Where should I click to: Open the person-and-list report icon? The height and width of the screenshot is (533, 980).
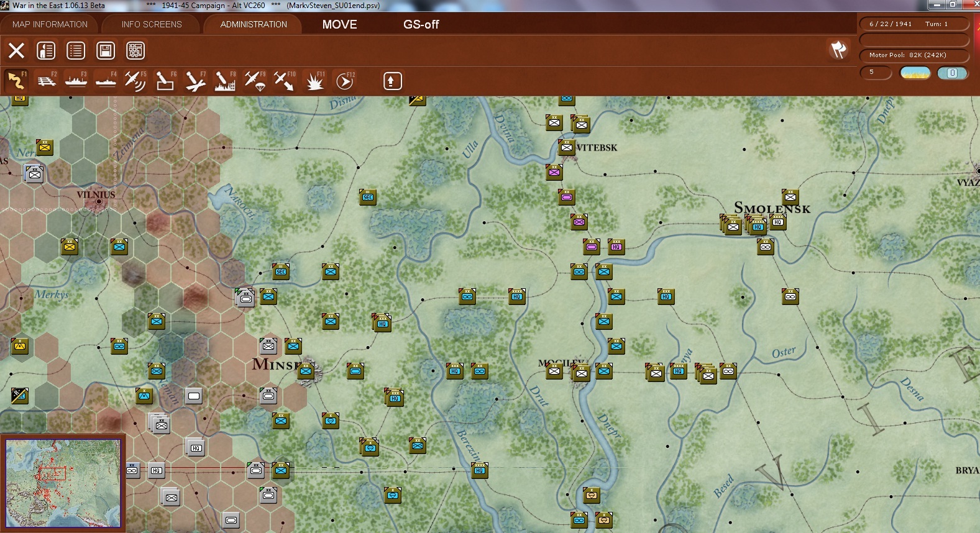[46, 50]
